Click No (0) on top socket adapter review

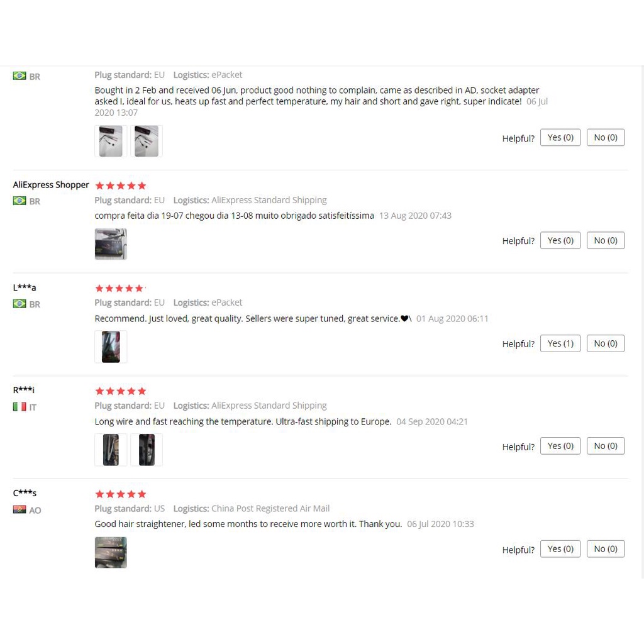(x=606, y=137)
